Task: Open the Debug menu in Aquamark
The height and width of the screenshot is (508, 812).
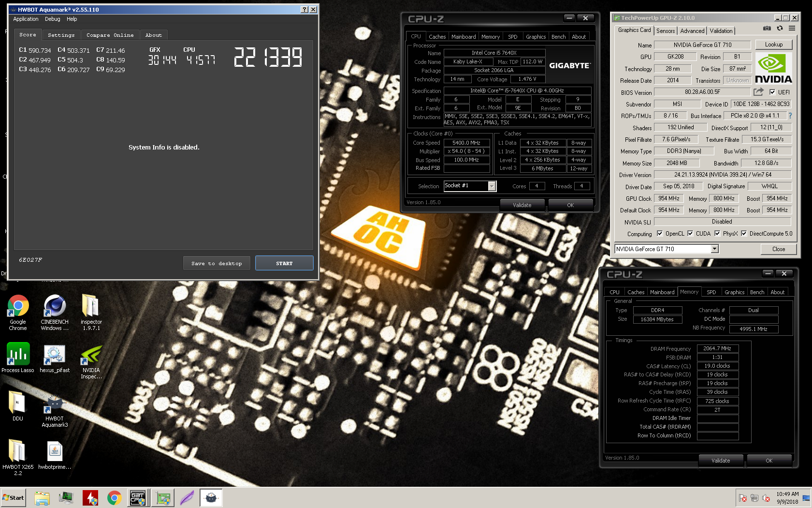Action: click(x=53, y=19)
